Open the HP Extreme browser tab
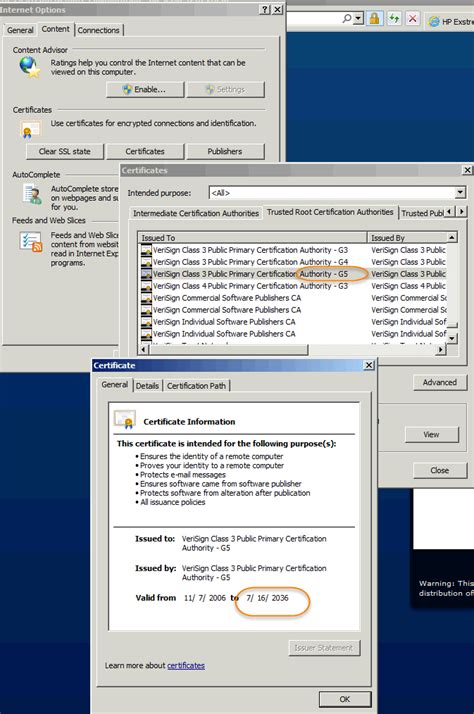The width and height of the screenshot is (474, 714). (451, 21)
